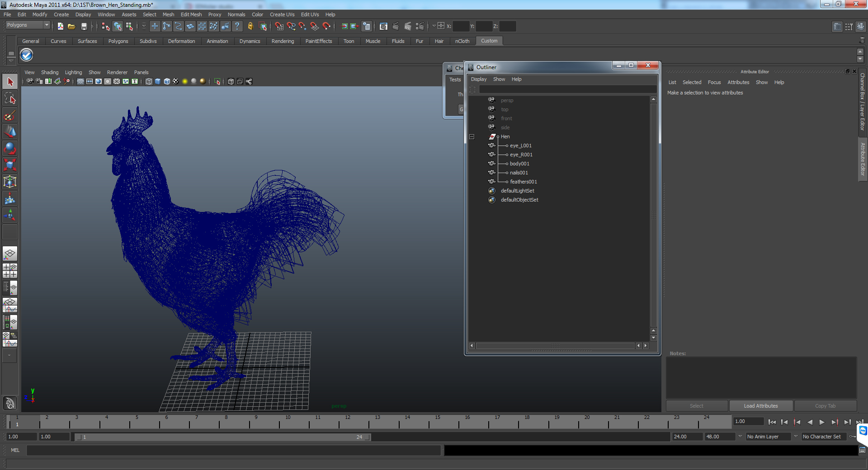Switch to the Rendering shelf tab
868x470 pixels.
[x=283, y=41]
